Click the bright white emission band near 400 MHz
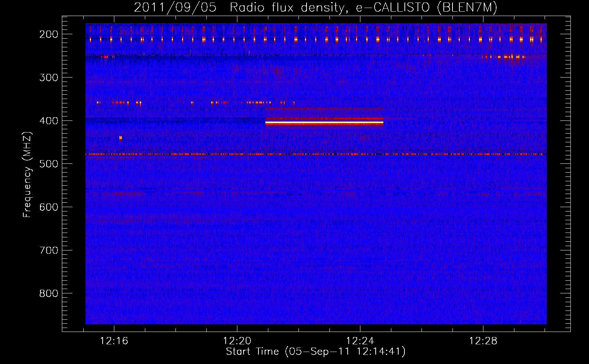Viewport: 589px width, 364px height. click(x=324, y=123)
